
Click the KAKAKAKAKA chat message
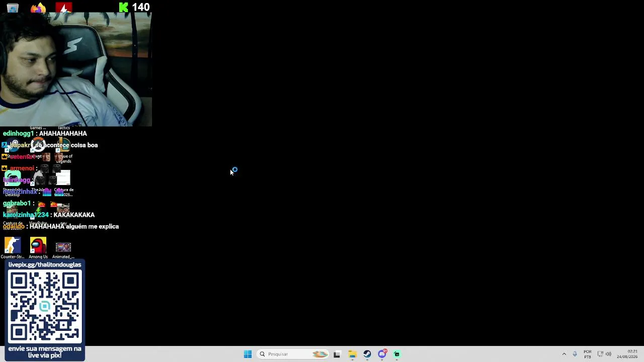(74, 215)
